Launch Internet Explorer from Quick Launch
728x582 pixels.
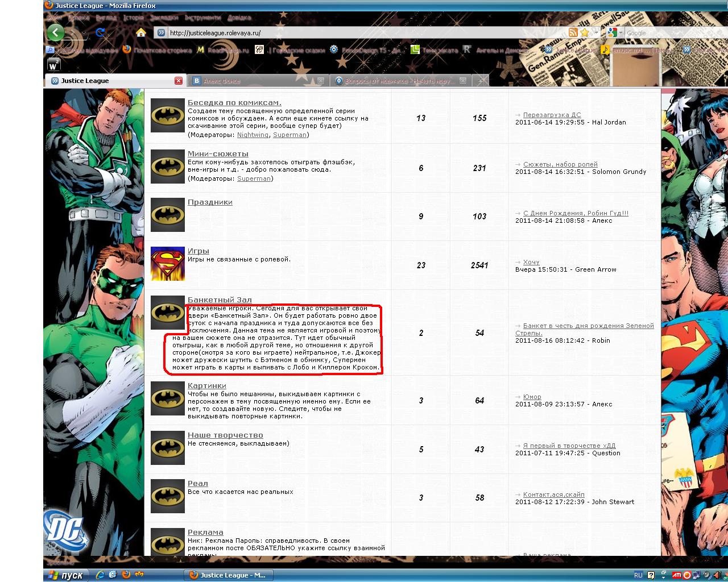[101, 575]
